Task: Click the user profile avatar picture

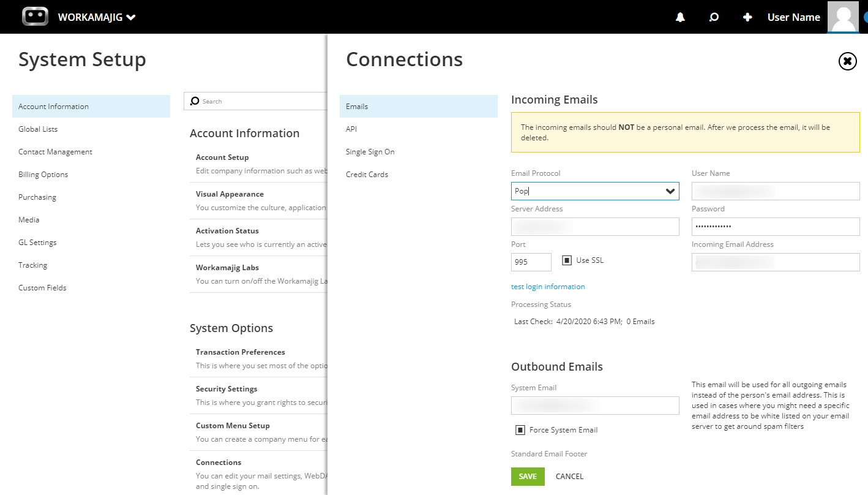Action: (x=843, y=17)
